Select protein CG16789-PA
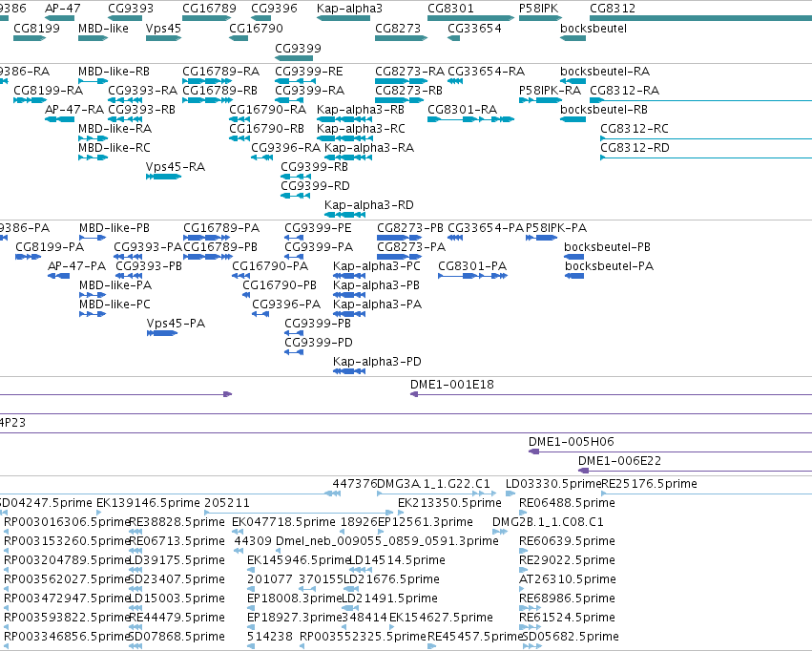 click(x=221, y=228)
